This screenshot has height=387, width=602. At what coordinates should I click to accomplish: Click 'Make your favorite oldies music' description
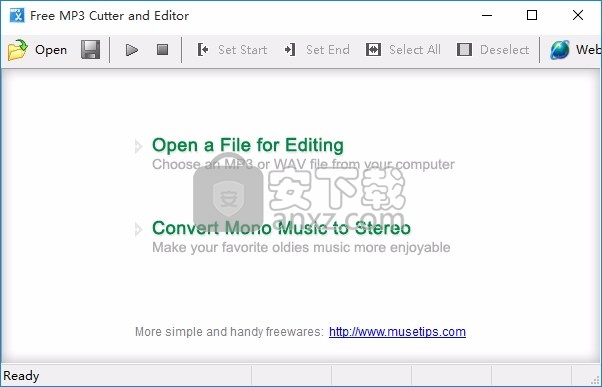301,247
